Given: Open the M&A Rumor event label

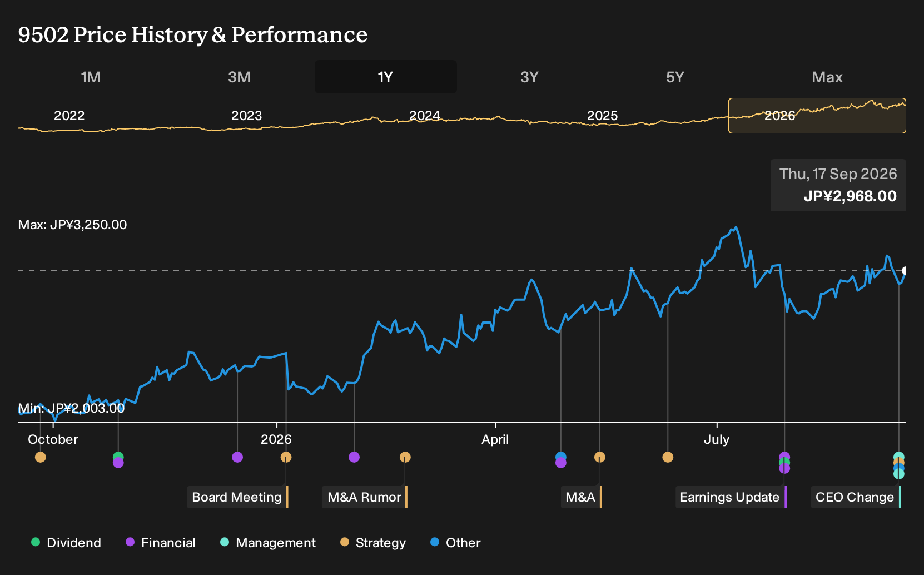Looking at the screenshot, I should click(x=365, y=497).
